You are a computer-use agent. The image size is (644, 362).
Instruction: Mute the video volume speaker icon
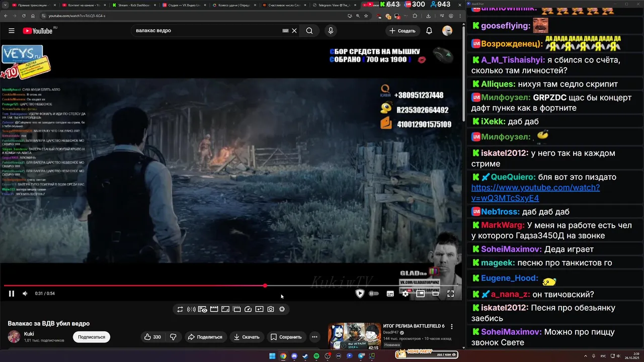tap(25, 294)
